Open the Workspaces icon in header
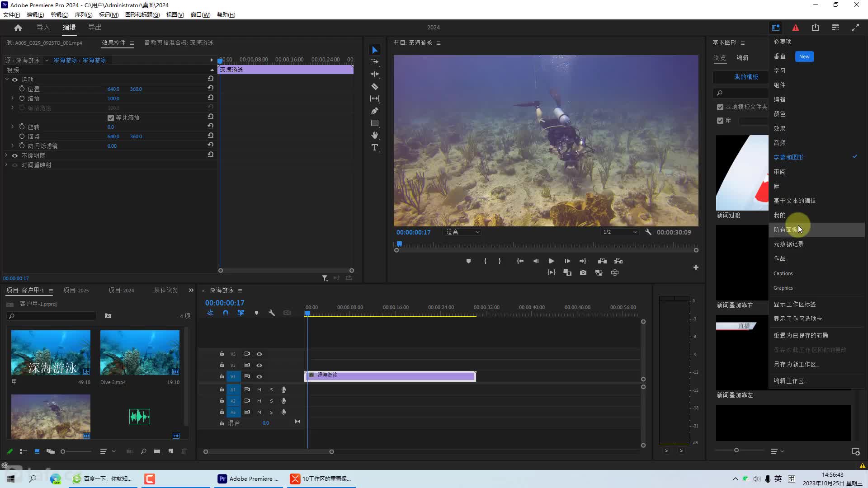The image size is (868, 488). (776, 28)
